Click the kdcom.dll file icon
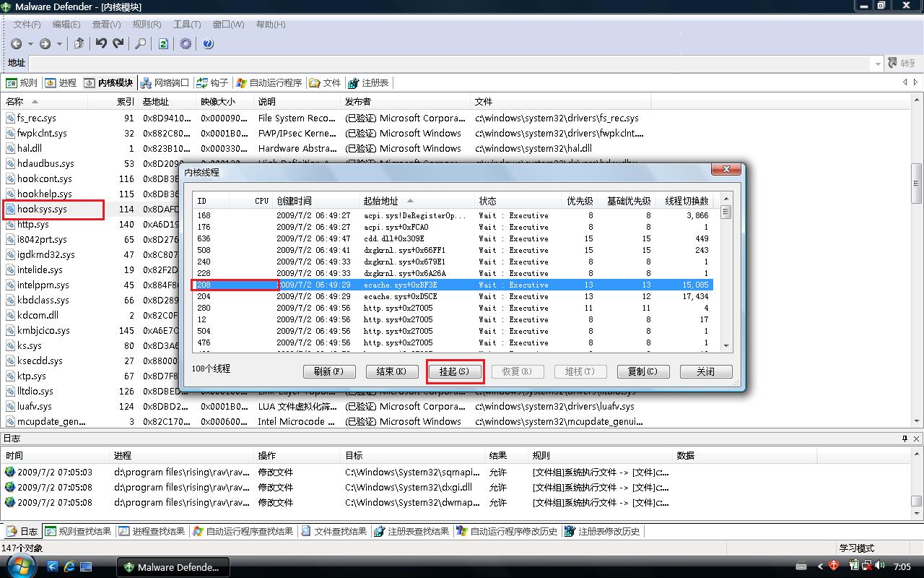Image resolution: width=924 pixels, height=578 pixels. (11, 315)
